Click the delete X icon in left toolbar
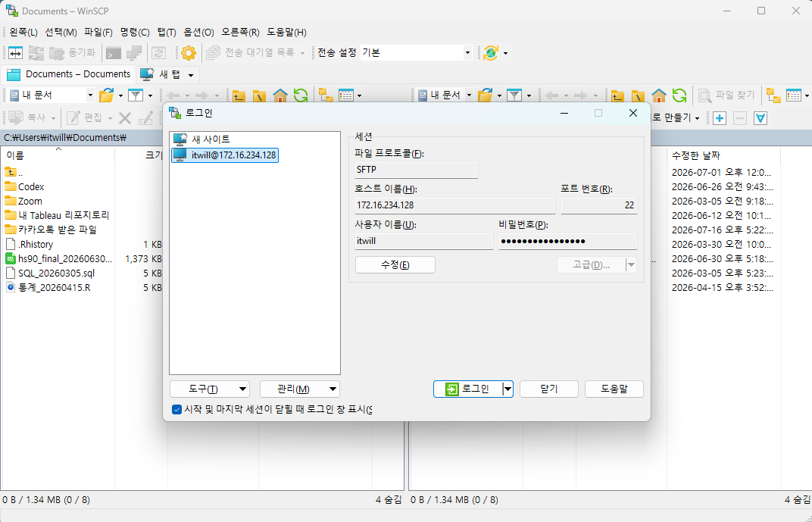Screen dimensions: 812x522 [x=125, y=118]
